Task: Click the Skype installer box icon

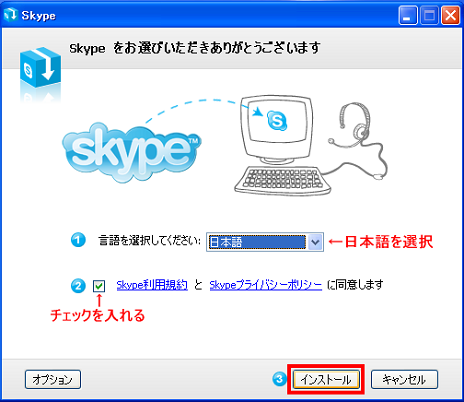Action: [40, 68]
